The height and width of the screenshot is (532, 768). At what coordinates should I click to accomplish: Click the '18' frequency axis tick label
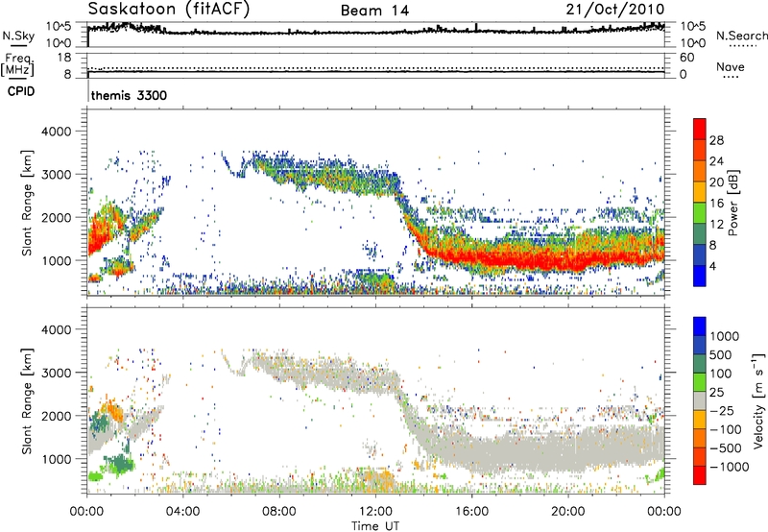pyautogui.click(x=64, y=58)
